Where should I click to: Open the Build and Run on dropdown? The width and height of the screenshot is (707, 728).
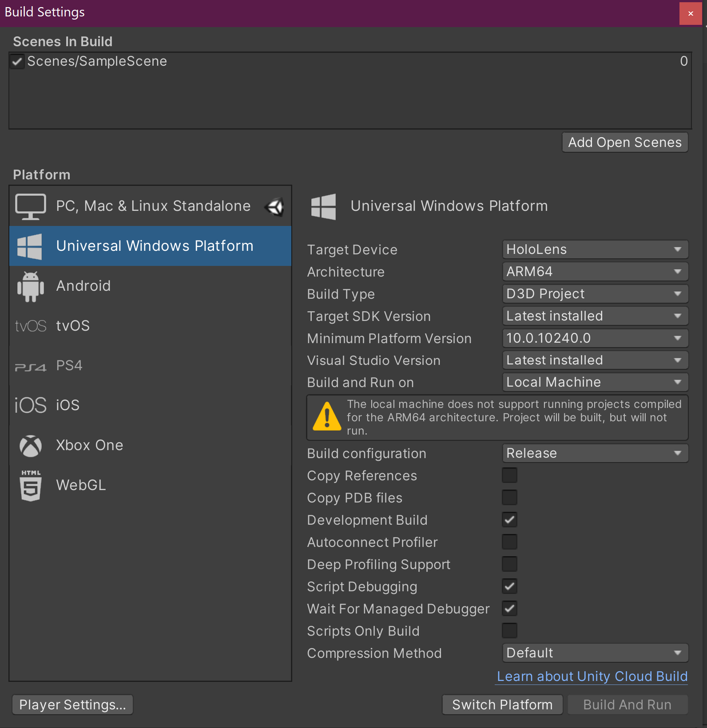595,382
